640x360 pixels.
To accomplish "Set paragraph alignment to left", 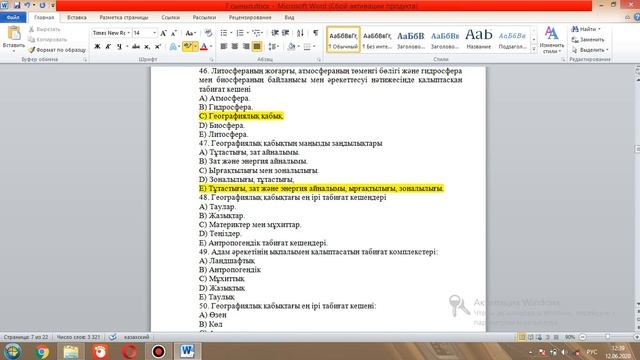I will click(x=224, y=47).
